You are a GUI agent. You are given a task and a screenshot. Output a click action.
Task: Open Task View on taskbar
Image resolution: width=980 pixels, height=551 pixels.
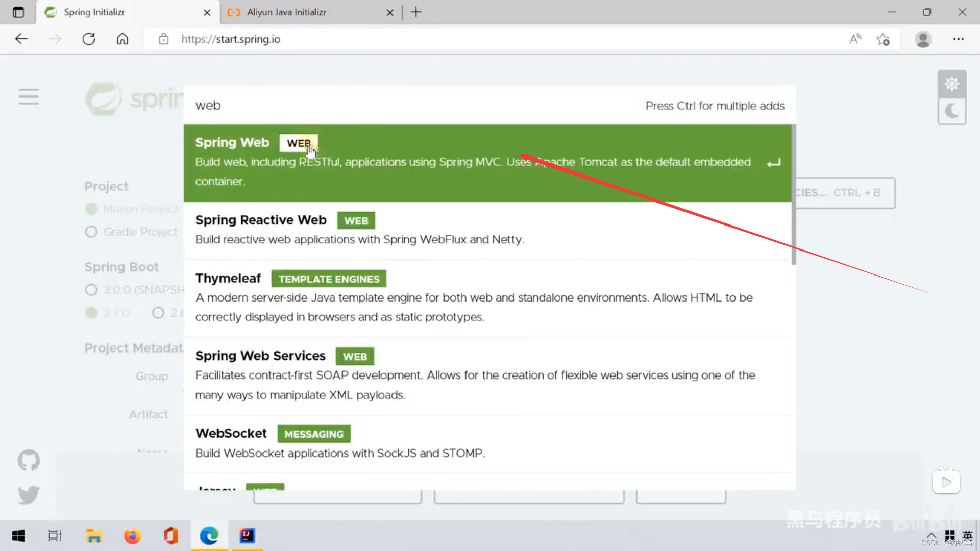click(55, 536)
